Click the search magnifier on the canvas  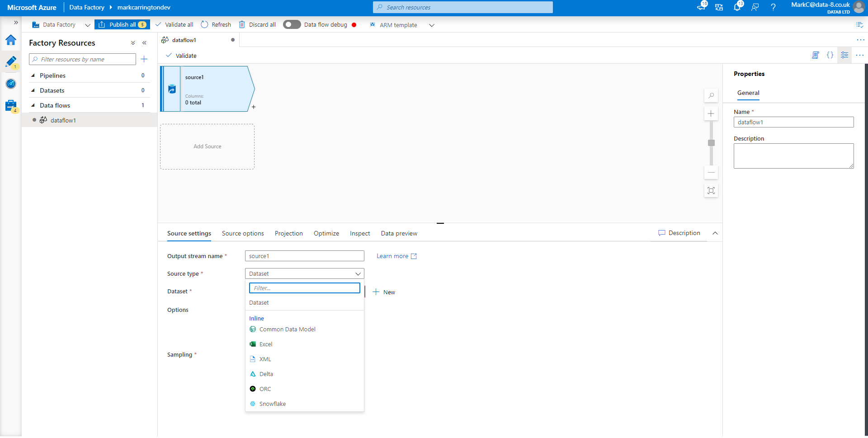711,95
